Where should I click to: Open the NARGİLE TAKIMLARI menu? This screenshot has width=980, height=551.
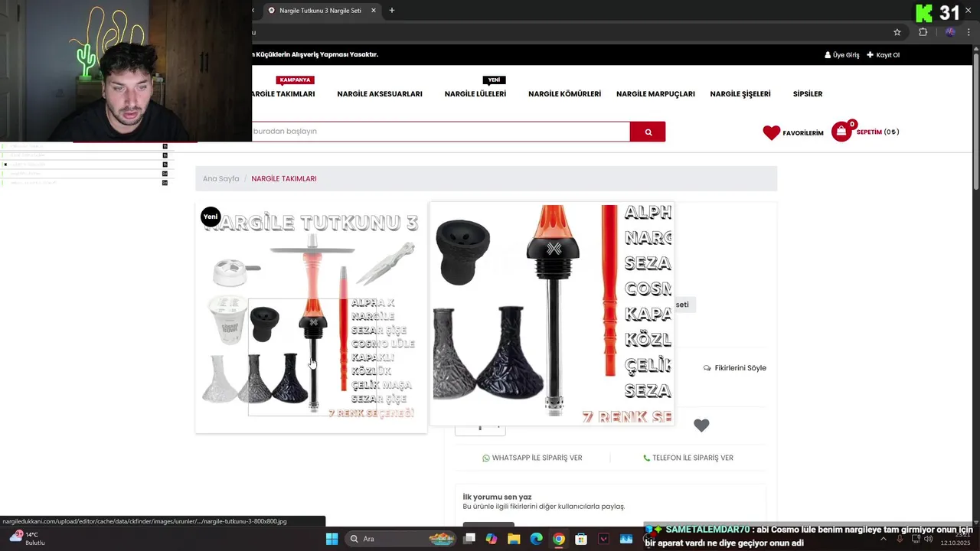(283, 94)
